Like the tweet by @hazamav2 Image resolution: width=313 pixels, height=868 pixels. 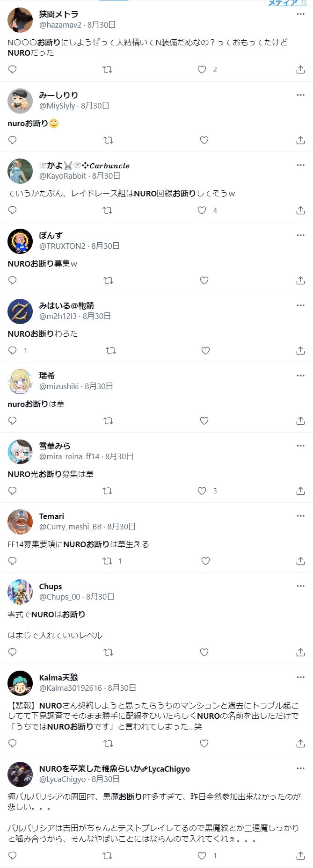point(202,70)
